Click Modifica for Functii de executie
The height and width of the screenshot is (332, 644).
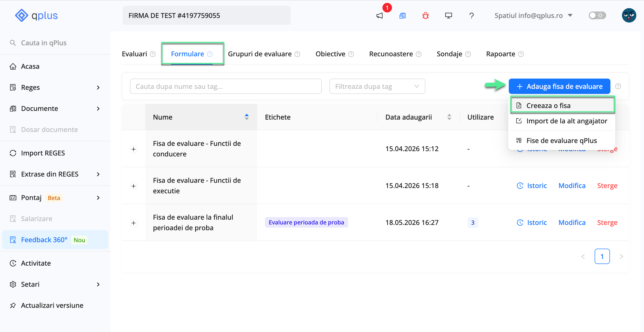coord(572,186)
